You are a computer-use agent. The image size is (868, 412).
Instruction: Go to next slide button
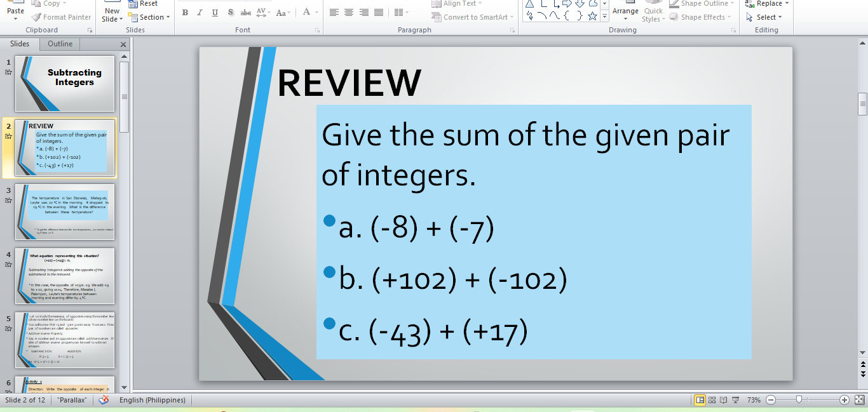[862, 375]
